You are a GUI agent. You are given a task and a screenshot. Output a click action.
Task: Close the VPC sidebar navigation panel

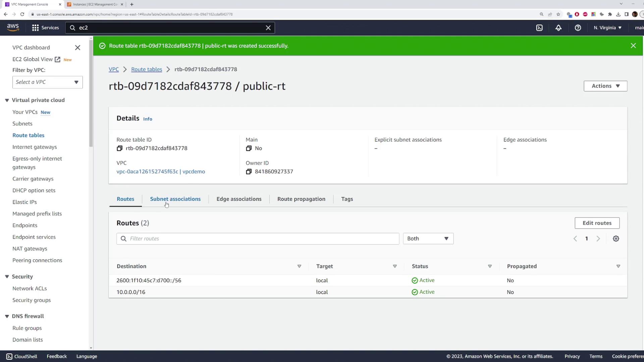(x=77, y=48)
